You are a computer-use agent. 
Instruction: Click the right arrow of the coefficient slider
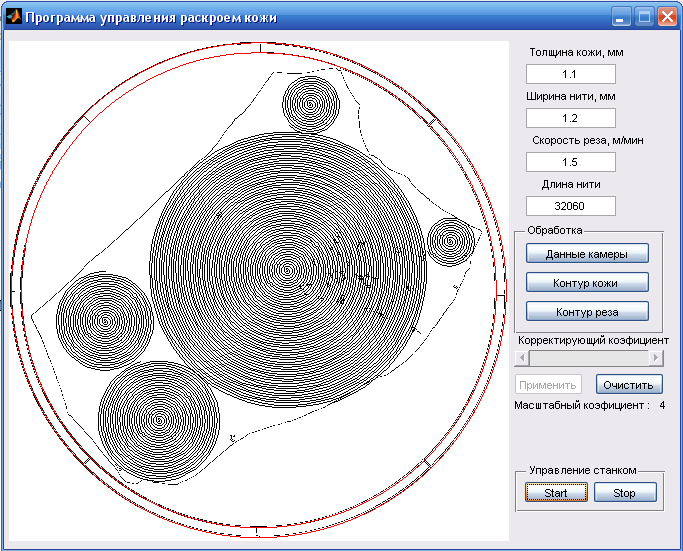pyautogui.click(x=656, y=357)
